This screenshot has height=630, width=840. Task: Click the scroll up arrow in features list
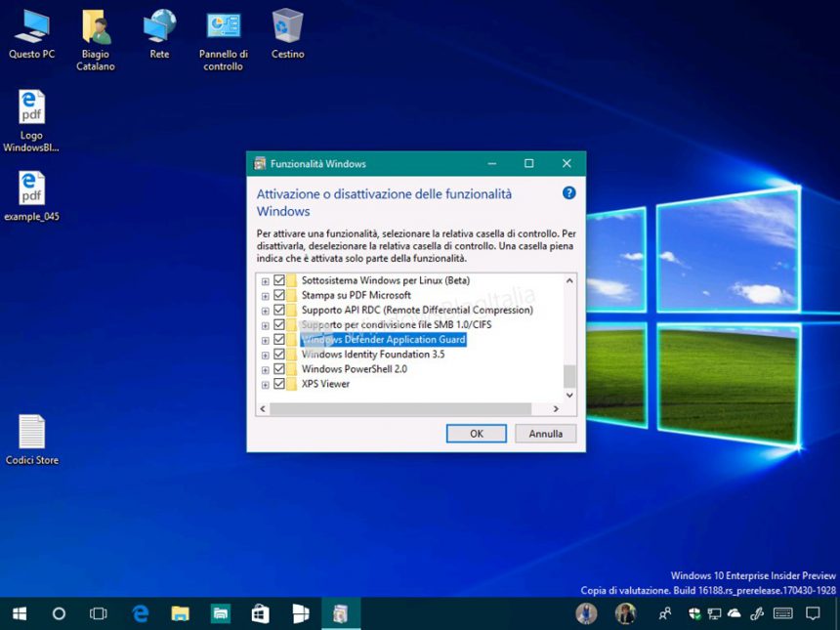(569, 280)
